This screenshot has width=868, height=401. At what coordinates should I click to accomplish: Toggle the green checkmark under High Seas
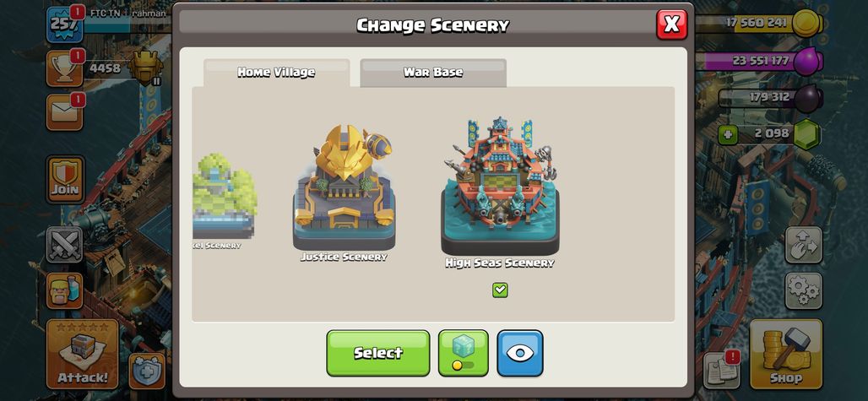[x=500, y=290]
